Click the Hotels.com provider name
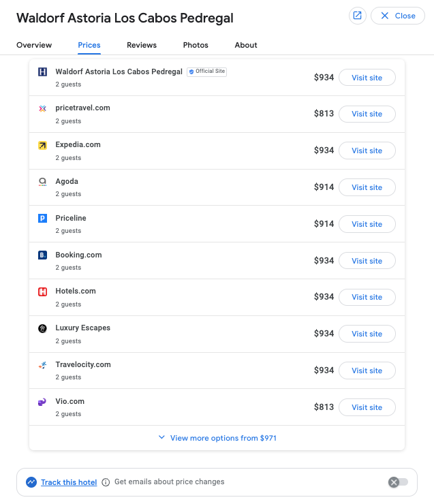Image resolution: width=434 pixels, height=504 pixels. tap(76, 291)
